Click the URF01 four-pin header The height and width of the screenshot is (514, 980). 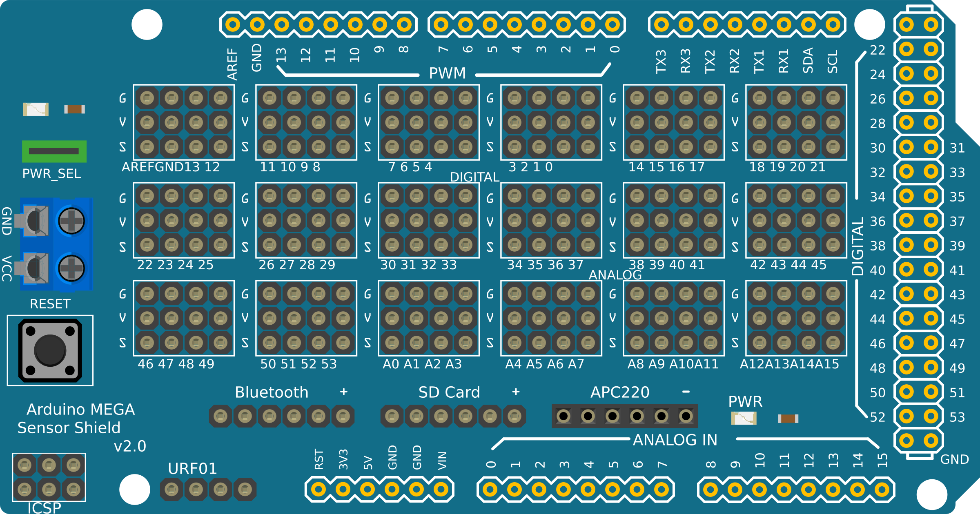click(x=208, y=490)
